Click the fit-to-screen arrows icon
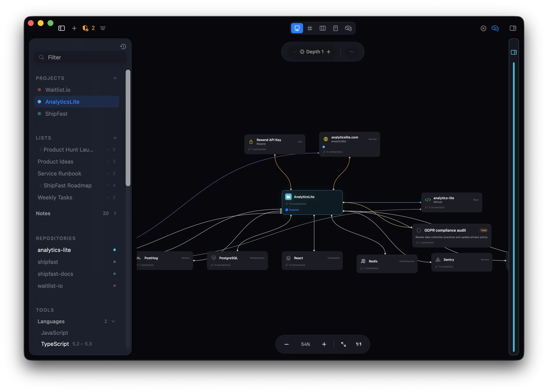The image size is (548, 392). pos(343,344)
